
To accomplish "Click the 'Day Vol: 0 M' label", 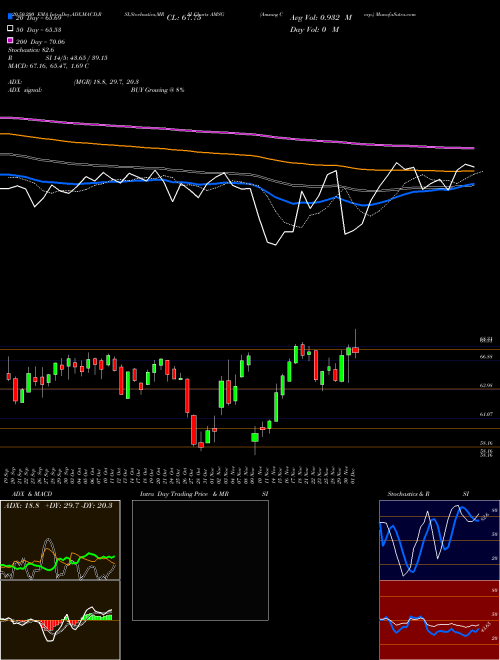I will [x=314, y=29].
